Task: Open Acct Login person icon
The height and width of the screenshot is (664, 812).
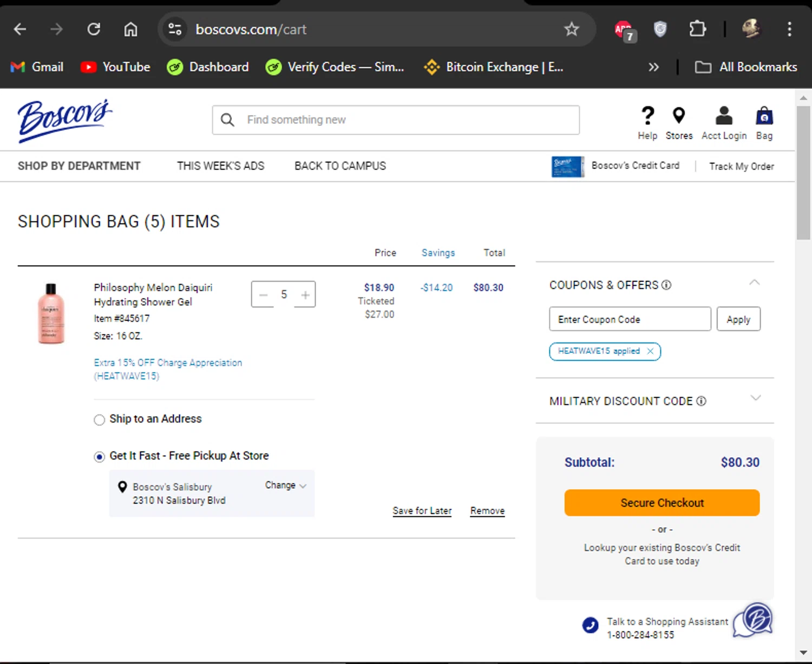Action: 724,115
